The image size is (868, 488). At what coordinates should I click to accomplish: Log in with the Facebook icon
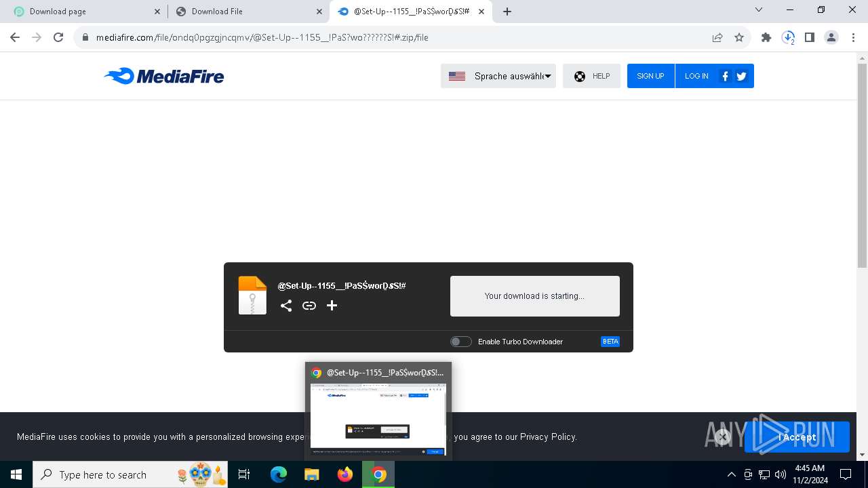725,76
